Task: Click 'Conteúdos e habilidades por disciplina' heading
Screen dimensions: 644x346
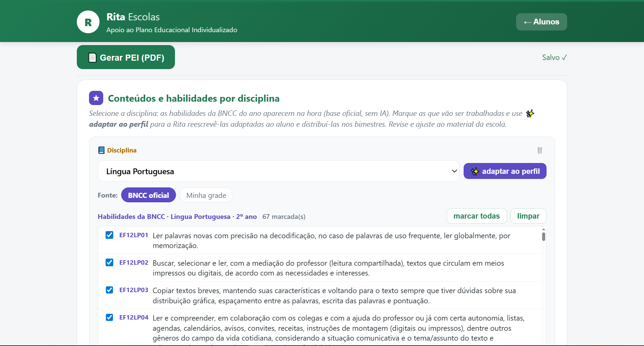Action: point(194,98)
